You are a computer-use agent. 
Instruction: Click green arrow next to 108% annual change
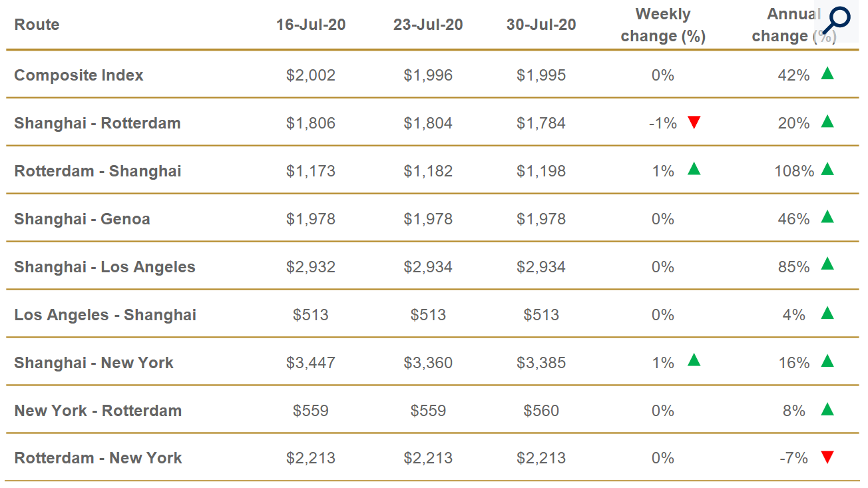[827, 169]
